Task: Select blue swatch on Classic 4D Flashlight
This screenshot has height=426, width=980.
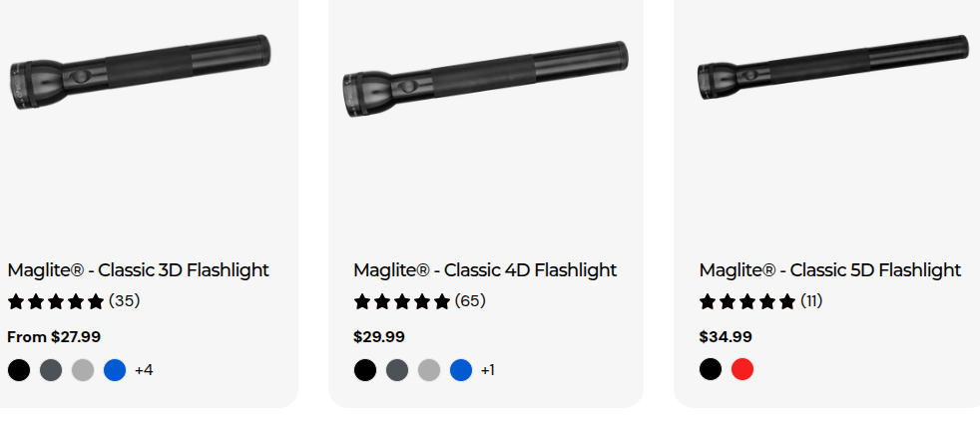Action: (461, 370)
